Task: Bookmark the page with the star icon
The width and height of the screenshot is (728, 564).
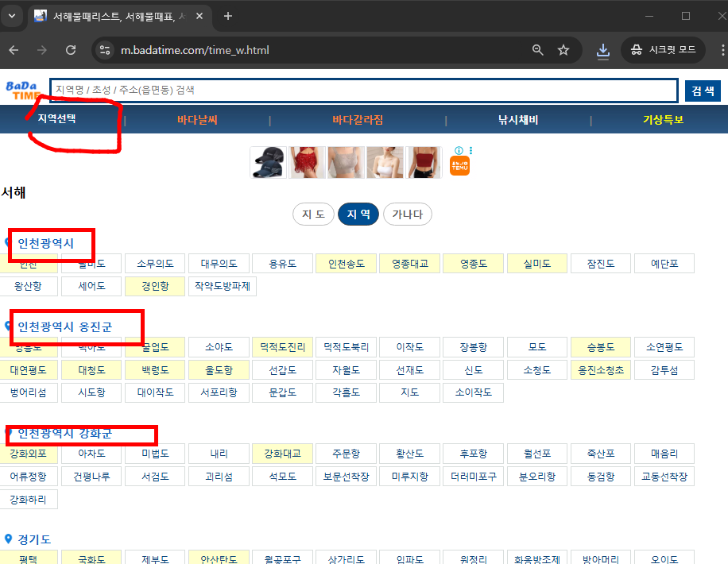Action: click(563, 49)
